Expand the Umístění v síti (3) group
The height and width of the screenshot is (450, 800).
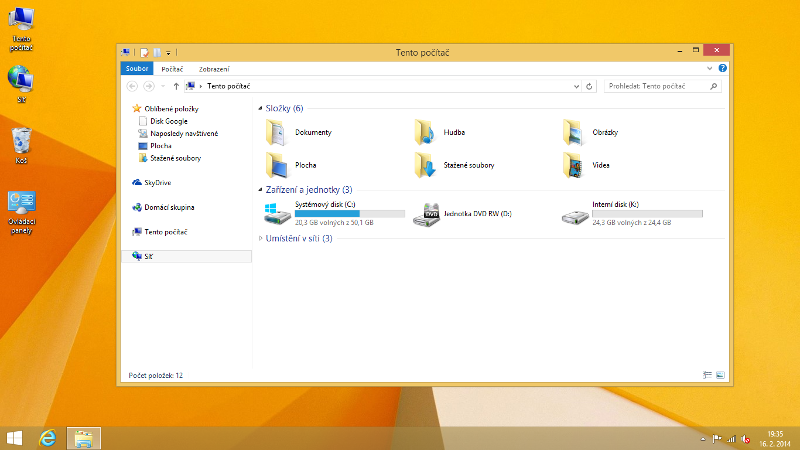(x=261, y=238)
